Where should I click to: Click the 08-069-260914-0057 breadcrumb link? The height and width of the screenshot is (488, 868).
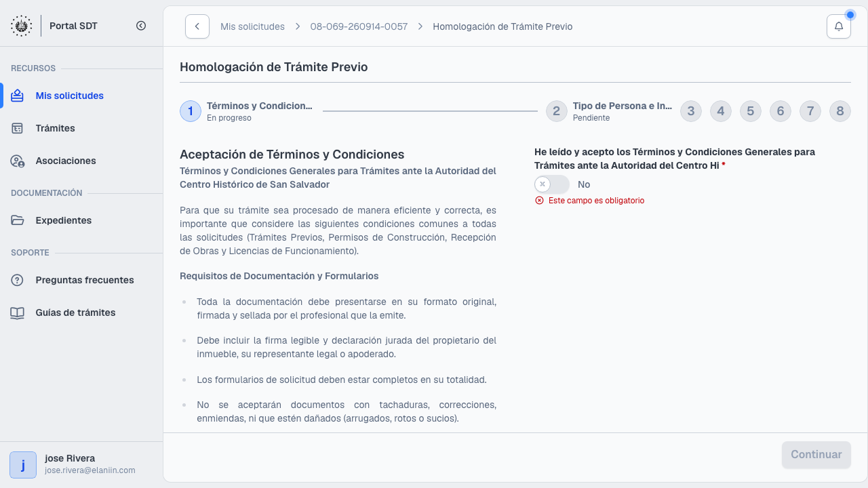pos(359,26)
